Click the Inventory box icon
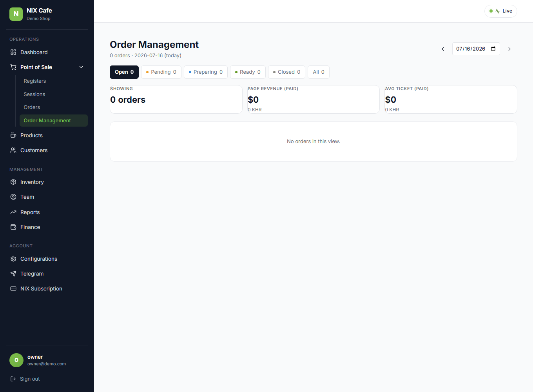Screen dimensions: 533x392 [x=13, y=182]
